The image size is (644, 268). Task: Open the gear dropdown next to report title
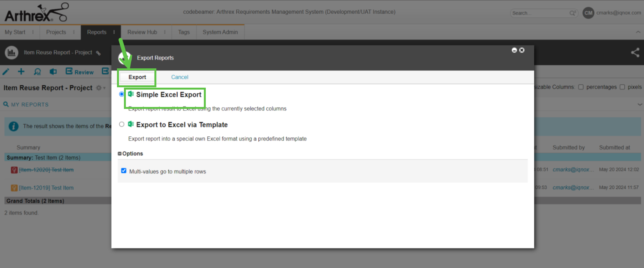click(x=100, y=88)
